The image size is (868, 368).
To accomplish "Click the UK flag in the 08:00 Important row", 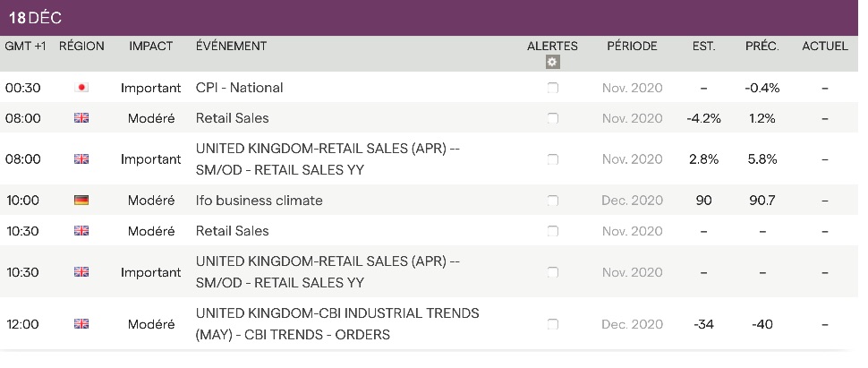I will click(x=81, y=159).
